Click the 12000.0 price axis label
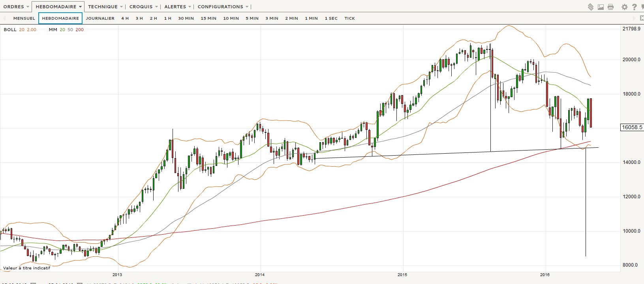This screenshot has width=644, height=284. pos(631,197)
